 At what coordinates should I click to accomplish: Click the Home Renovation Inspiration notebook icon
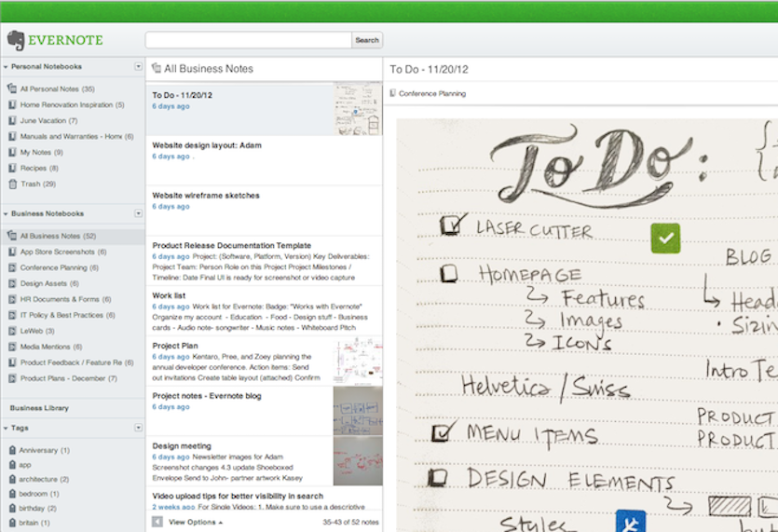12,104
